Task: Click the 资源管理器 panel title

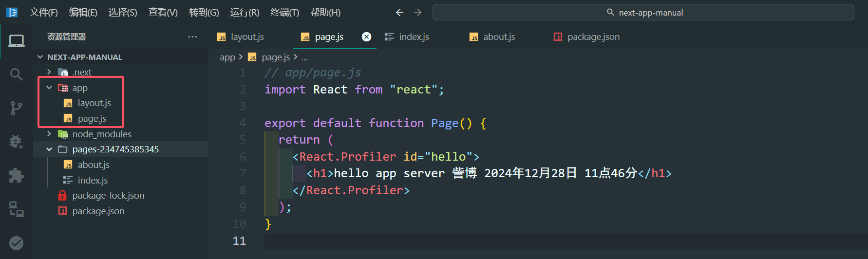Action: click(x=66, y=37)
